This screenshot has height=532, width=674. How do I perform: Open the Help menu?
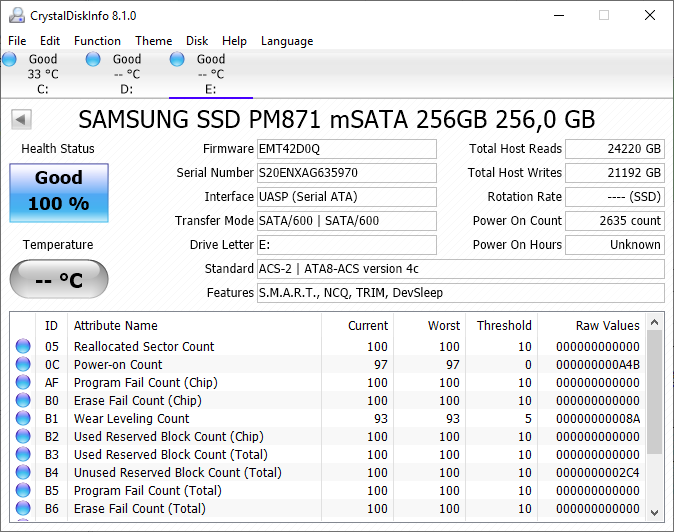(234, 41)
